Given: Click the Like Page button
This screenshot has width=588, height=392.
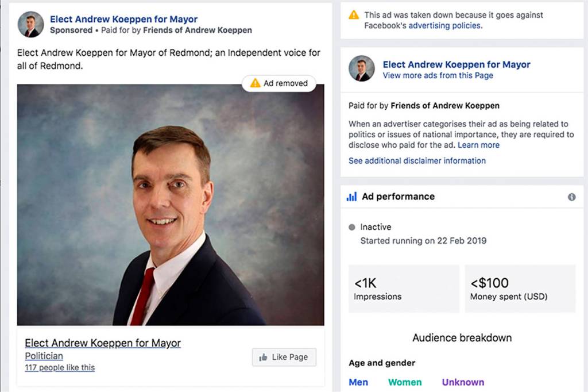Looking at the screenshot, I should (x=284, y=357).
